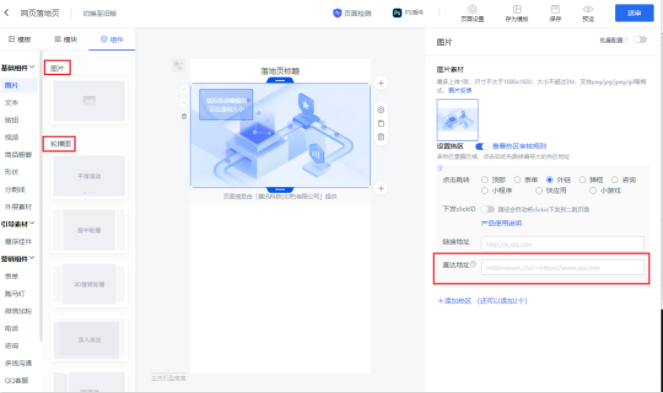663x393 pixels.
Task: Move image block down with arrow icon
Action: (x=184, y=102)
